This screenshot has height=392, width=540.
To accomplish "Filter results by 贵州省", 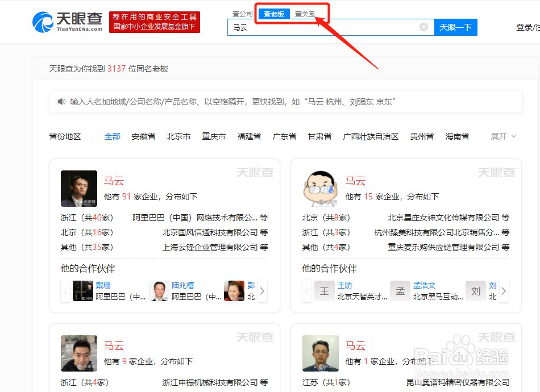I will (x=422, y=136).
